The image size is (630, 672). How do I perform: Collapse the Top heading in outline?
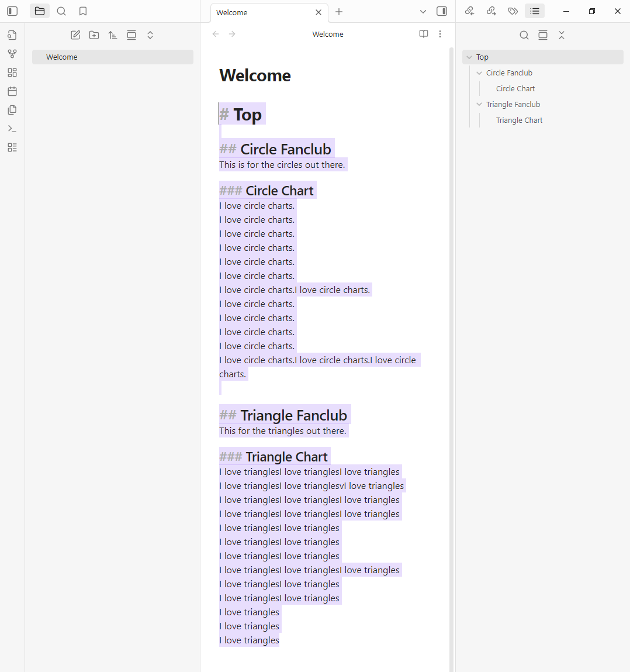point(469,57)
